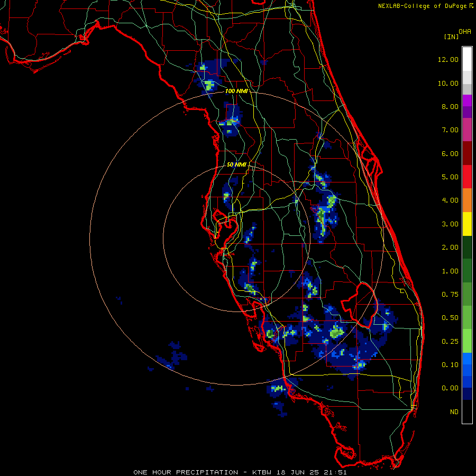Click the ONE HOUR PRECIPITATION caption text
Screen dimensions: 476x476
186,472
